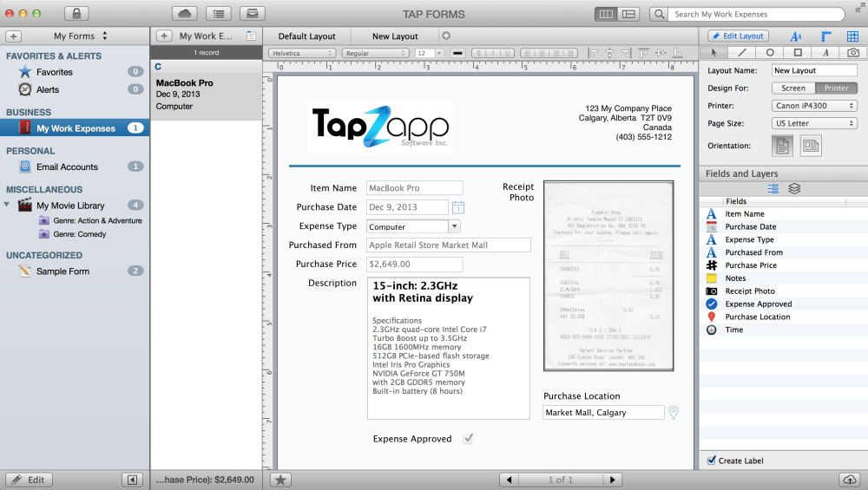Click the Purchase Location map pin icon
The image size is (868, 490).
click(x=674, y=412)
